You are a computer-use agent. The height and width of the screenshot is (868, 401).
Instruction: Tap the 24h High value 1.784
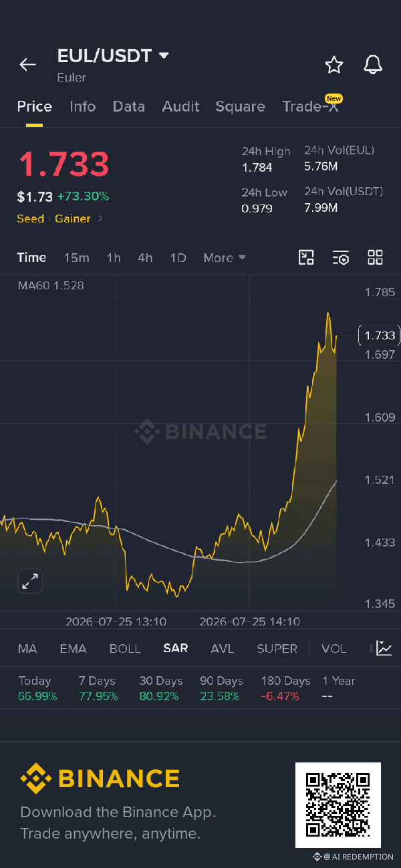coord(257,167)
